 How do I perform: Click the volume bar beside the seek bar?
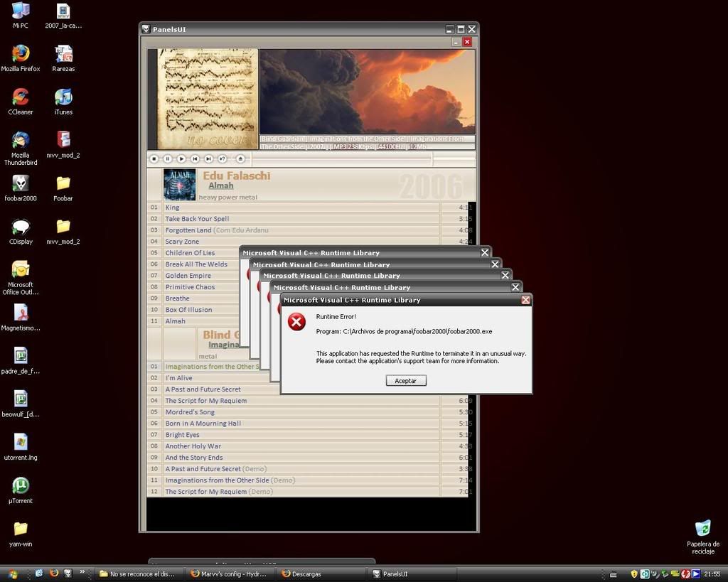click(x=454, y=158)
